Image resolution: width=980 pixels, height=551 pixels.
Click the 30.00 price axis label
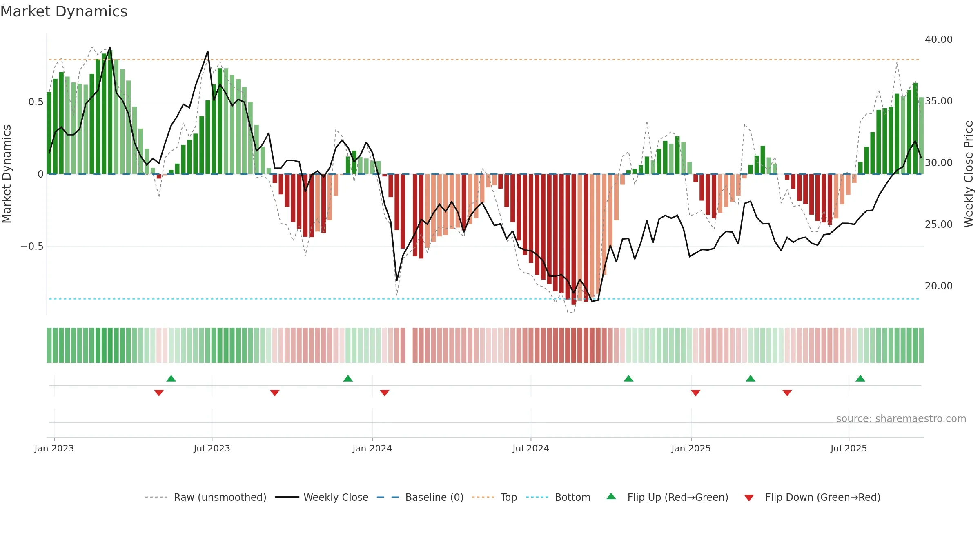click(x=939, y=163)
